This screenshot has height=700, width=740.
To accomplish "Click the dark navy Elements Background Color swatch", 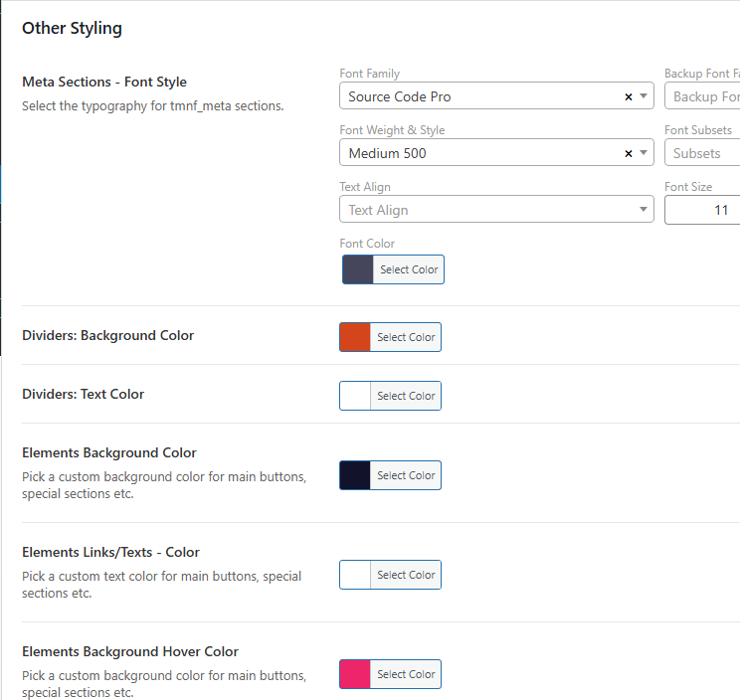I will tap(355, 475).
